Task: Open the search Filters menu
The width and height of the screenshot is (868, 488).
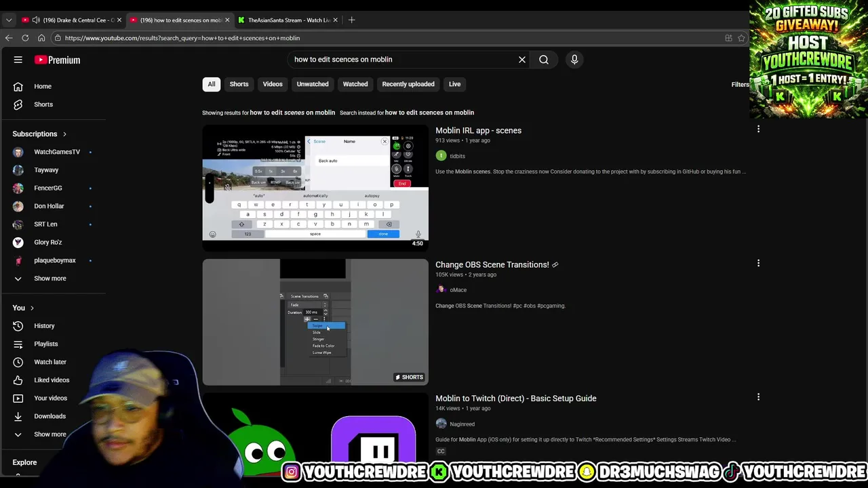Action: tap(740, 85)
